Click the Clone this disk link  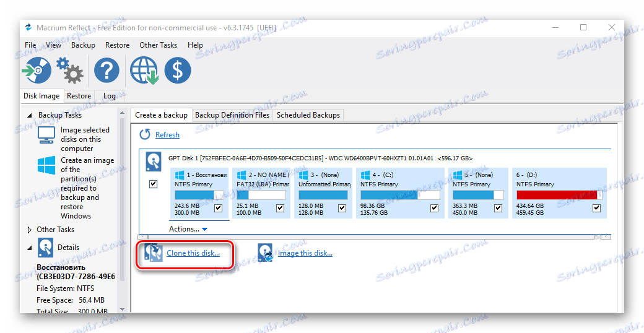click(193, 253)
